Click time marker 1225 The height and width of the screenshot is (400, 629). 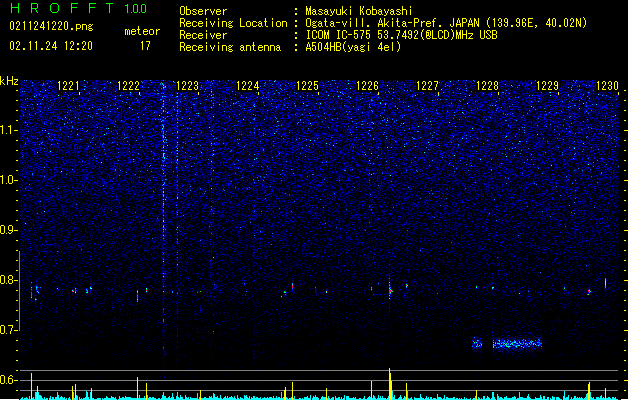click(x=307, y=86)
